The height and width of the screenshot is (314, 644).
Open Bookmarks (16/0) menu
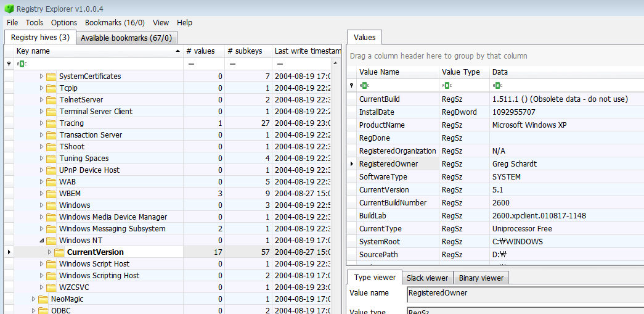[x=115, y=23]
